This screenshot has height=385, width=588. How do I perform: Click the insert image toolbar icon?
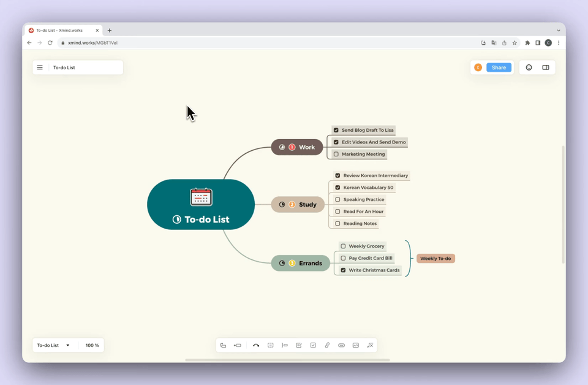point(355,345)
